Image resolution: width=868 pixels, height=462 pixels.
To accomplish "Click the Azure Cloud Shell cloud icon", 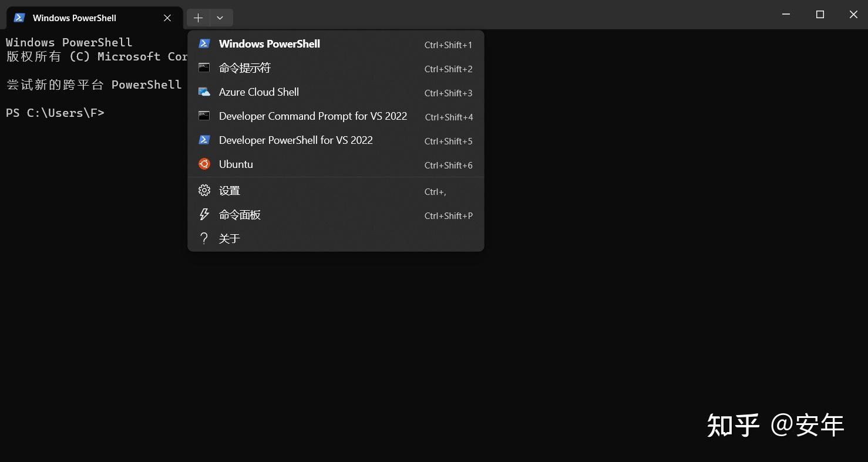I will [x=204, y=92].
